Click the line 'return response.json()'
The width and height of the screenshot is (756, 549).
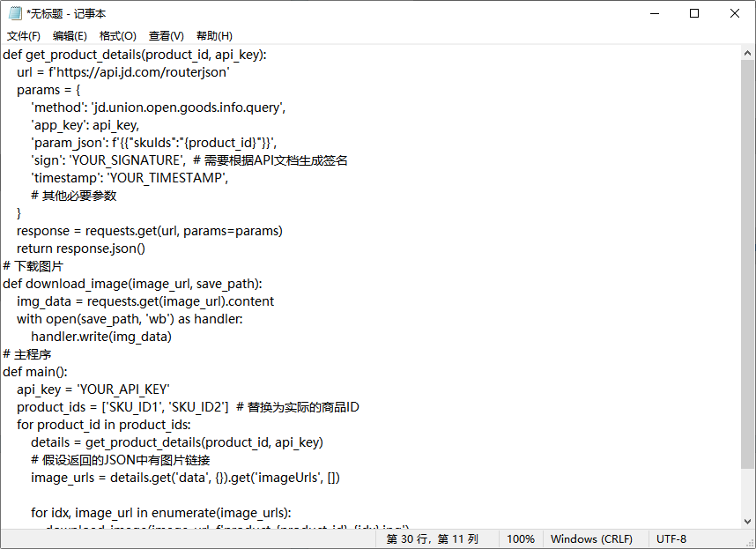coord(80,249)
